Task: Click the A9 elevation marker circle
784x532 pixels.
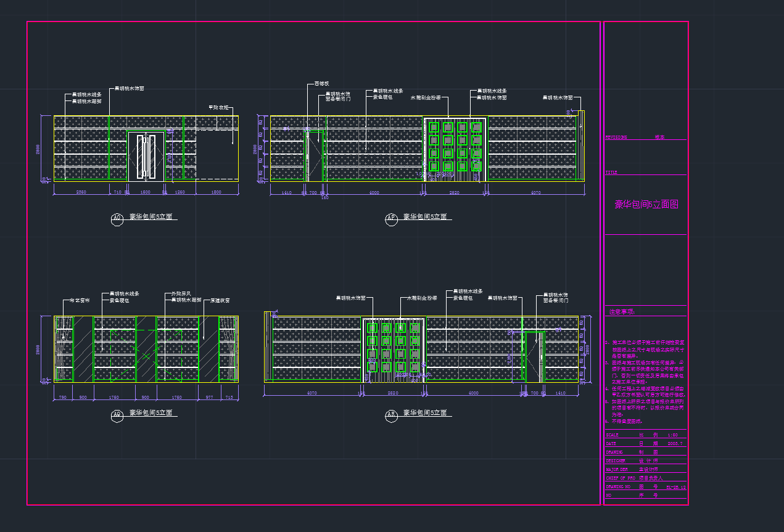Action: pos(117,416)
